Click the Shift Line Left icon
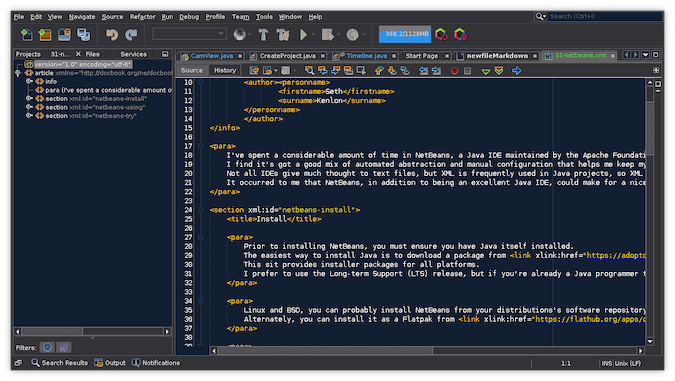This screenshot has width=675, height=381. [424, 71]
